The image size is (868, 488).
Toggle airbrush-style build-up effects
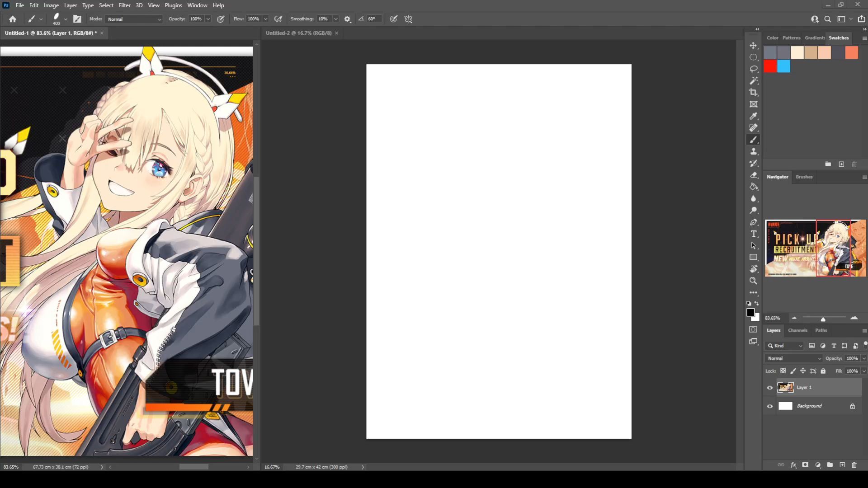[278, 19]
